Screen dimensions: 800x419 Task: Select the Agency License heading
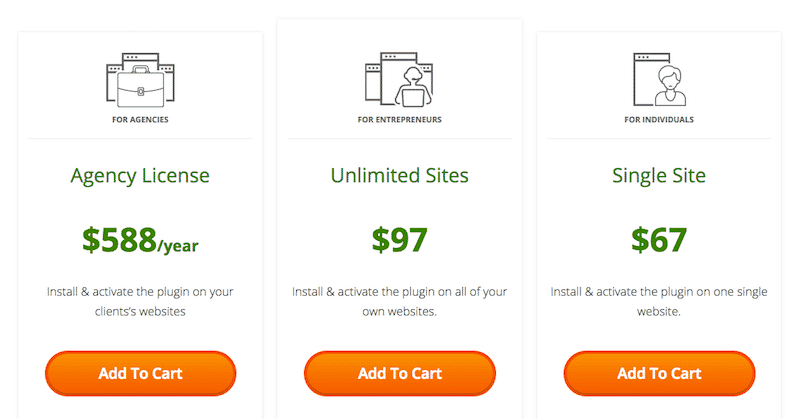click(140, 176)
